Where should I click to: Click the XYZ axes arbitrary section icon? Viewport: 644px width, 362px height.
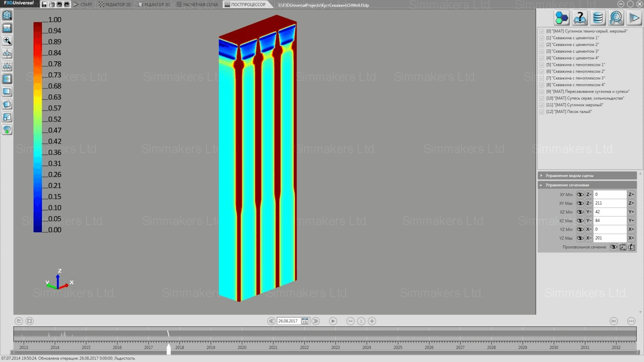coord(622,247)
